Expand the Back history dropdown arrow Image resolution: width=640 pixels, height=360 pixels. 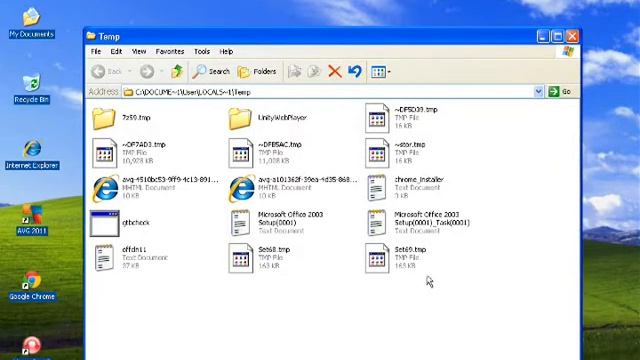(x=130, y=72)
